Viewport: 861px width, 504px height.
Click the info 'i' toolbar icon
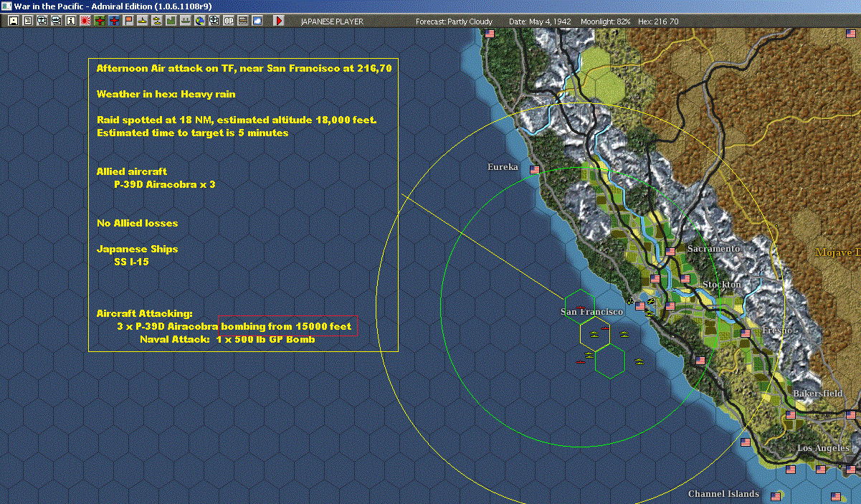tap(70, 22)
